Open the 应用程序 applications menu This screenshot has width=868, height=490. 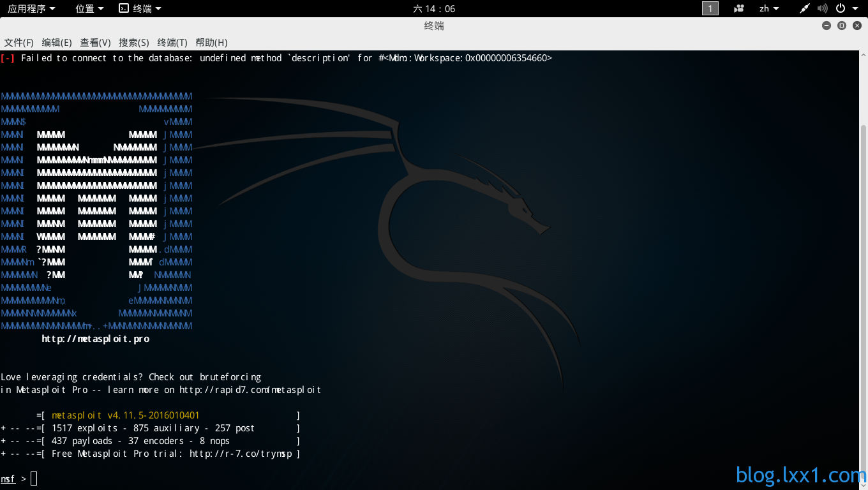tap(31, 8)
